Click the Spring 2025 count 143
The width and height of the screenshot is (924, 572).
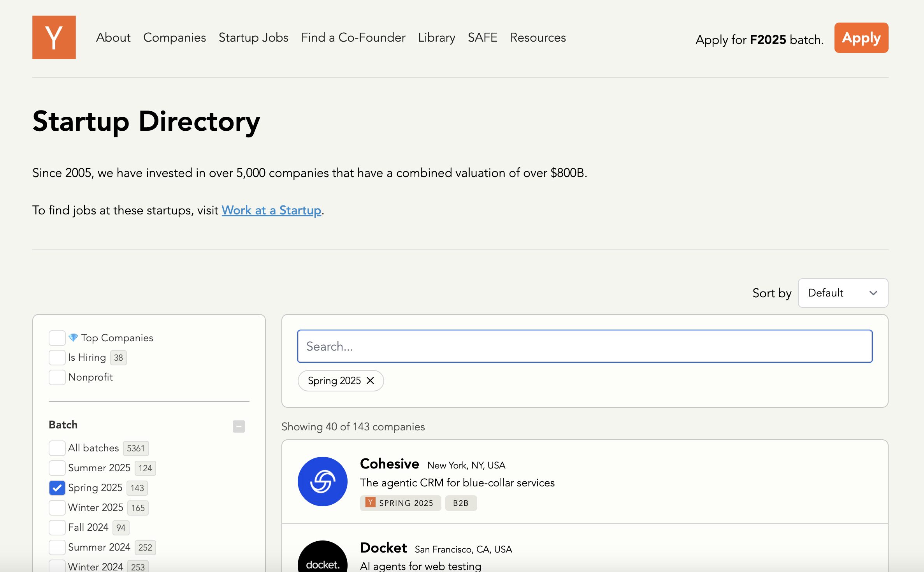[x=137, y=488]
